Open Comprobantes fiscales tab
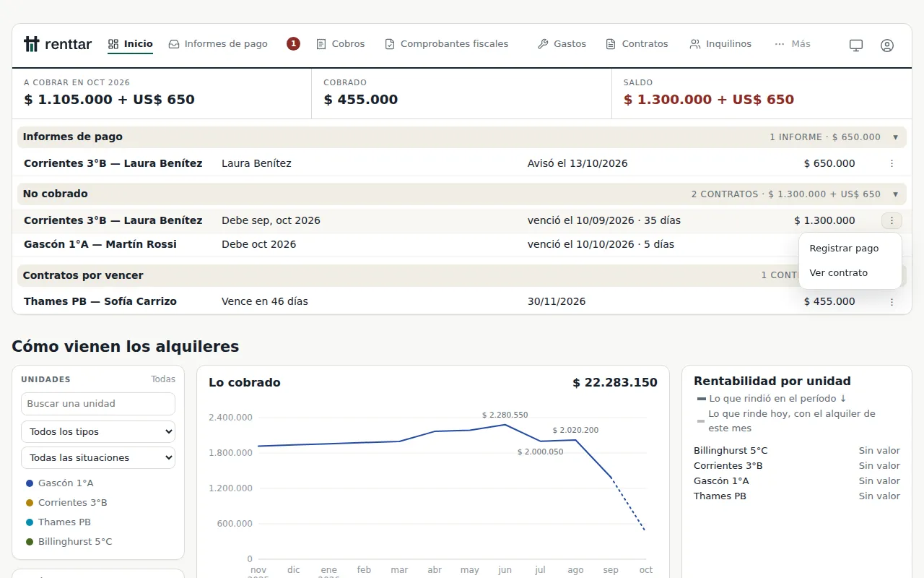The width and height of the screenshot is (924, 578). pos(447,44)
